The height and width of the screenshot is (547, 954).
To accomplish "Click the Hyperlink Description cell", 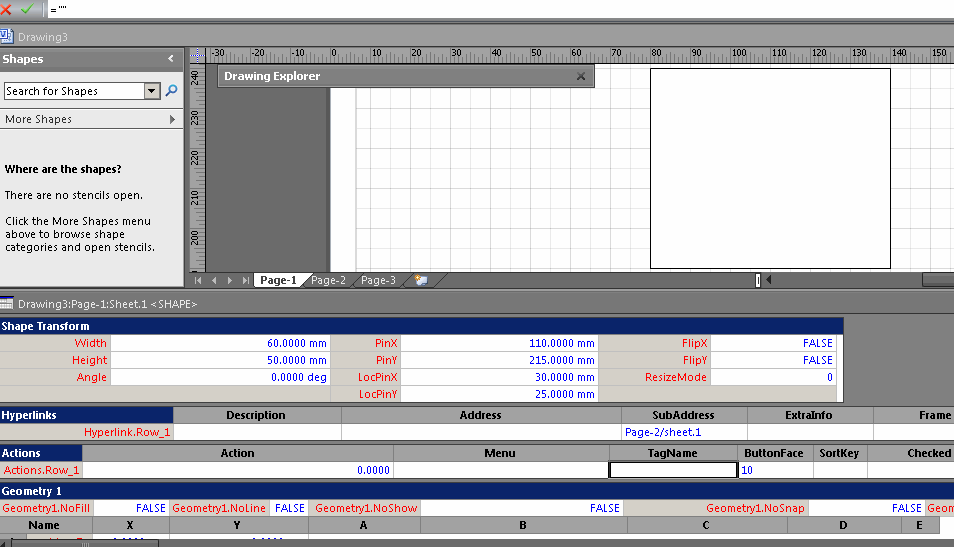I will point(257,432).
